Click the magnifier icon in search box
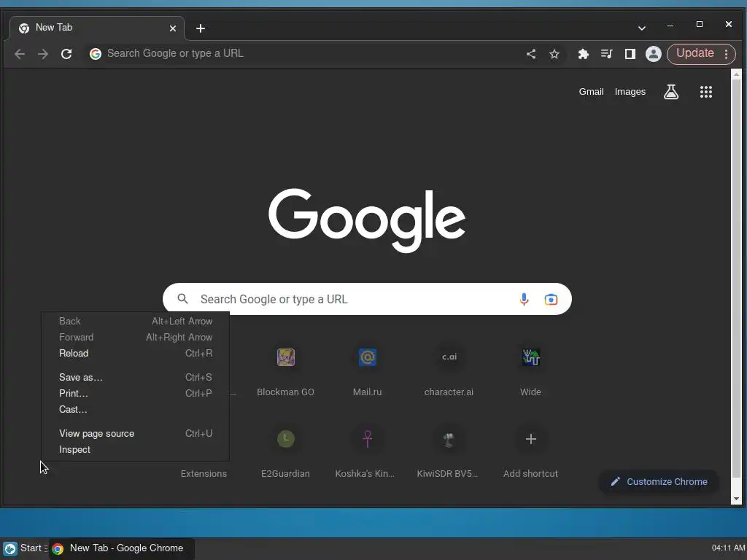Screen dimensions: 747x560 coord(182,299)
